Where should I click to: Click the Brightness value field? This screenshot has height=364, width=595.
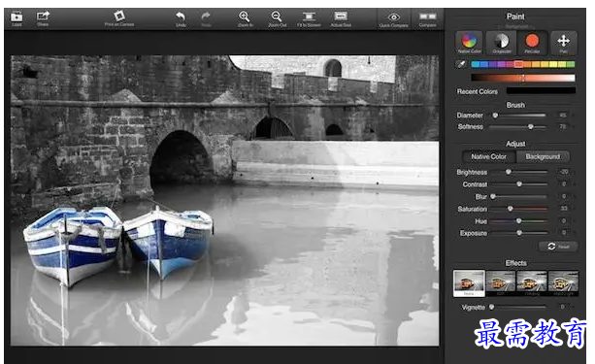tap(564, 172)
